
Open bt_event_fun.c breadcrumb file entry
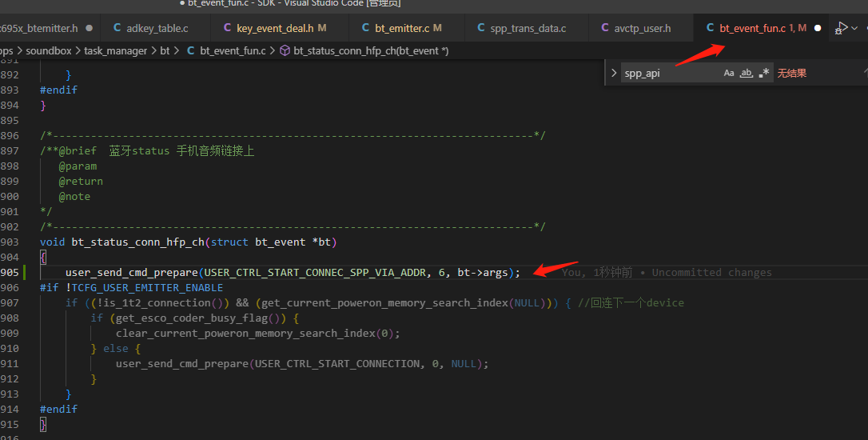[x=233, y=51]
